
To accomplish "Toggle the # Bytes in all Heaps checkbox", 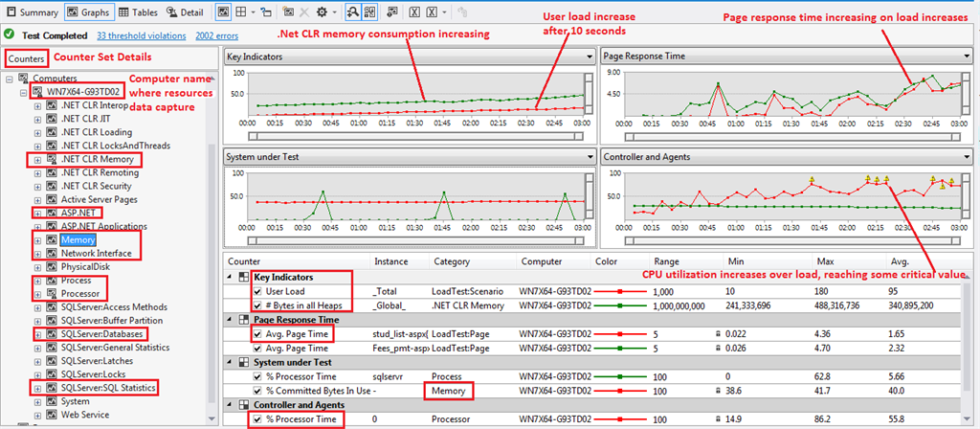I will click(256, 305).
